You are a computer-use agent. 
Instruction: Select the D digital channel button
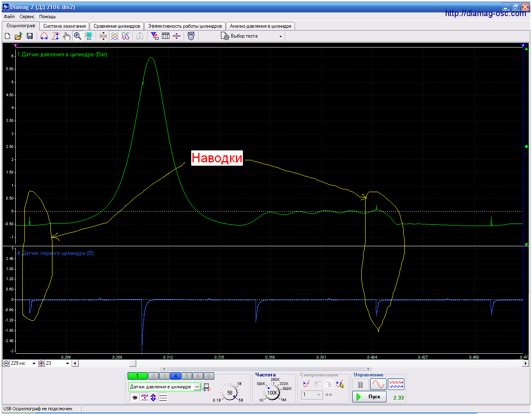[x=209, y=376]
